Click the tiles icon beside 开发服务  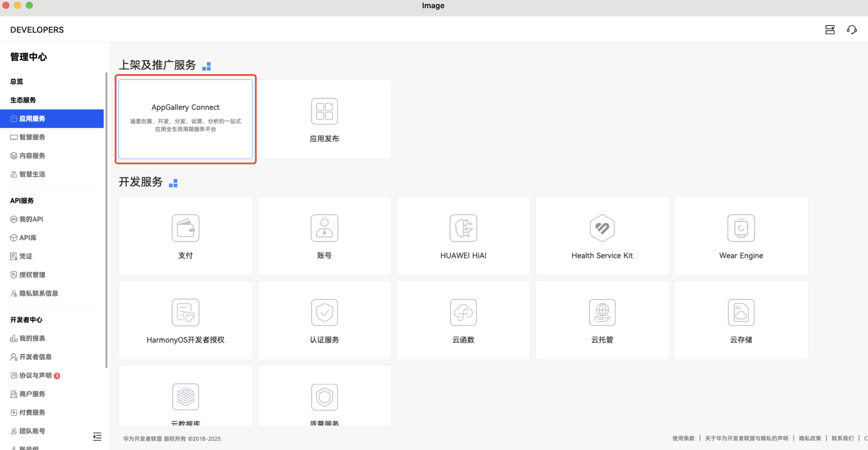173,183
